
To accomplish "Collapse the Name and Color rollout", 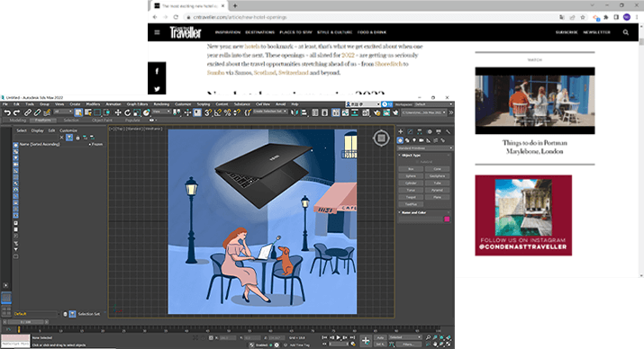I will point(413,212).
